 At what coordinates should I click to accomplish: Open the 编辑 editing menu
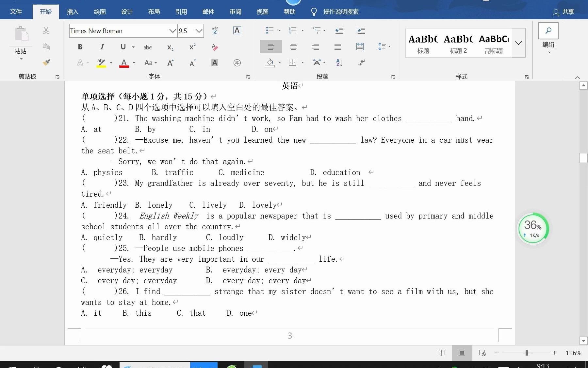(548, 38)
